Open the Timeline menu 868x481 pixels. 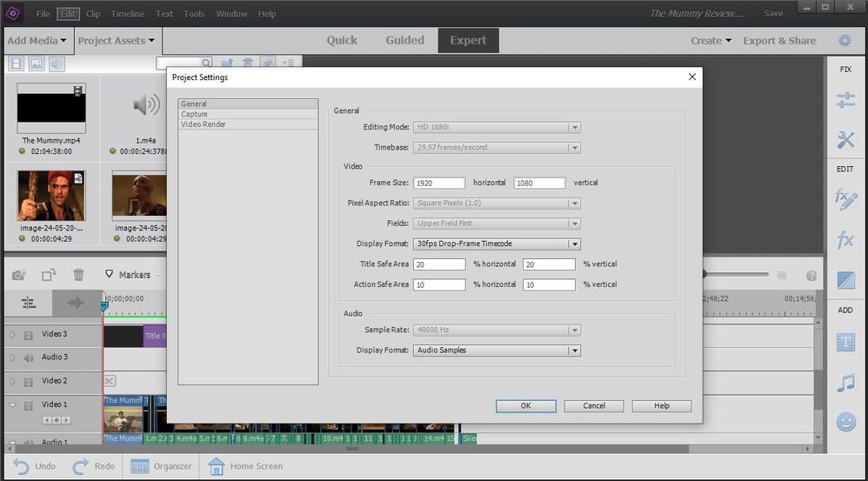click(x=127, y=14)
